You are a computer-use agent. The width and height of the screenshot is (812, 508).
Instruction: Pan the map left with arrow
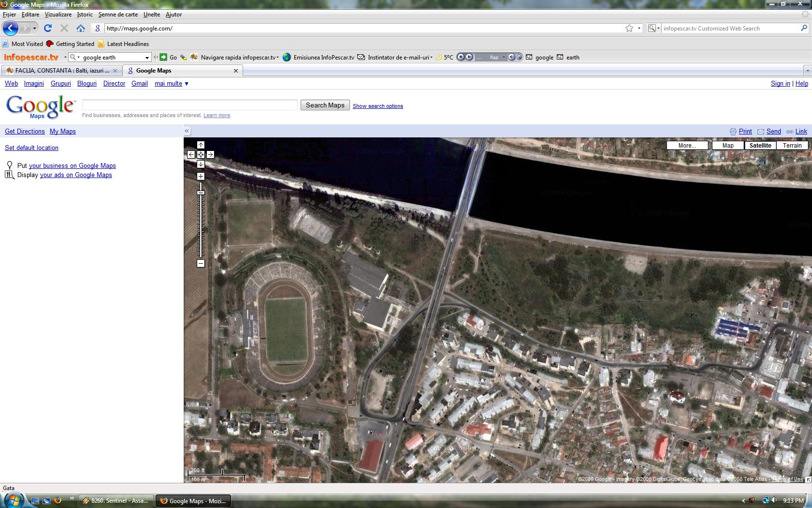[x=191, y=155]
